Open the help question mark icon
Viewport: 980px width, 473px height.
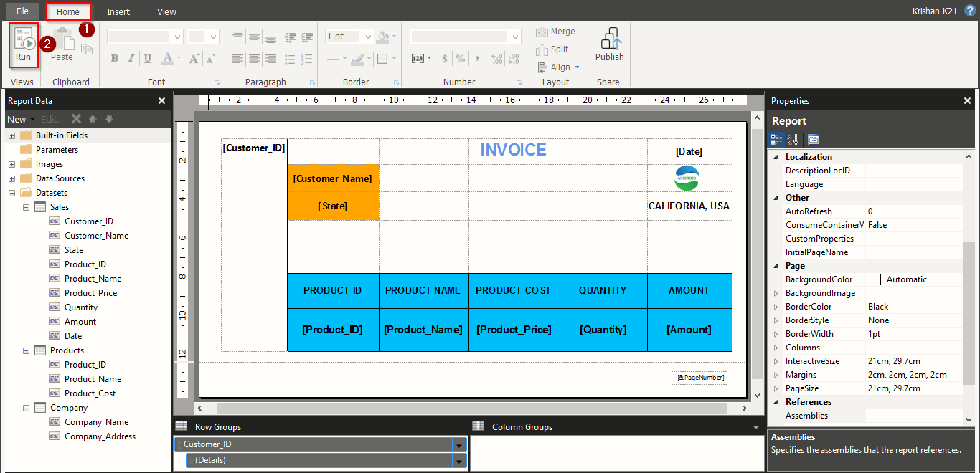click(x=969, y=11)
